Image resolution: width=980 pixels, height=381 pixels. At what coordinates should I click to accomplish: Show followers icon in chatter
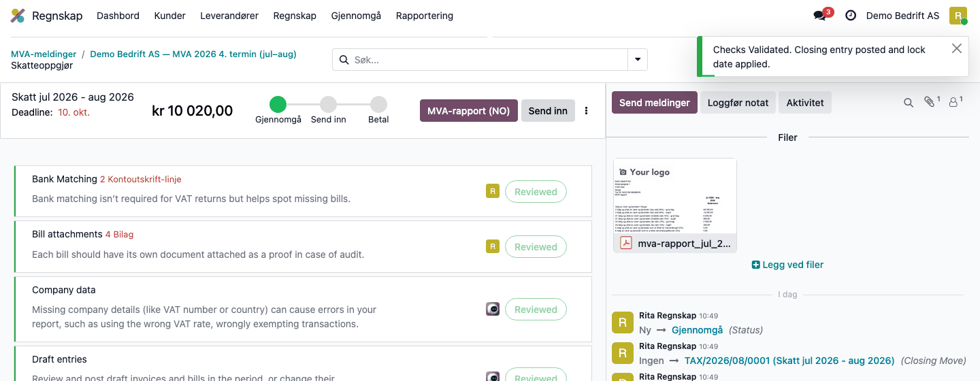click(x=954, y=102)
